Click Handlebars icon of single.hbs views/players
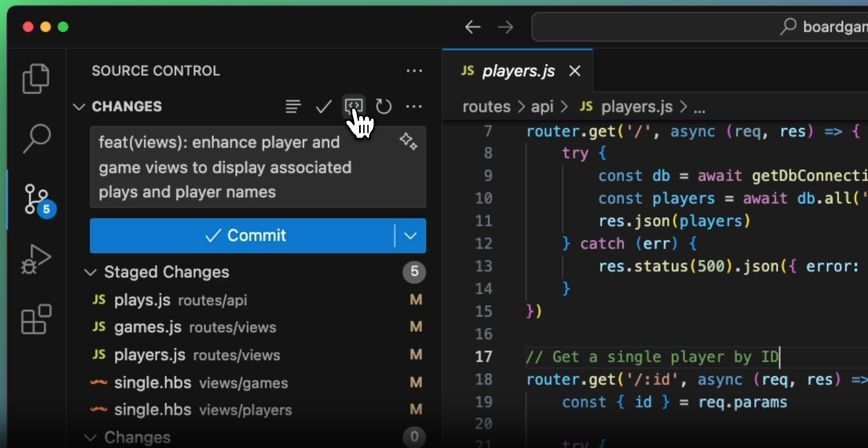Image resolution: width=868 pixels, height=448 pixels. pos(99,409)
